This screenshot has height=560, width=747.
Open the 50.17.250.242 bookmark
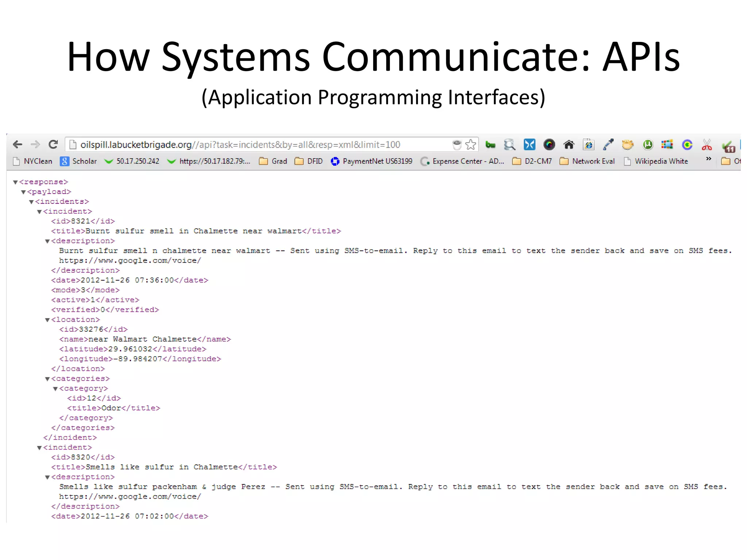[x=132, y=161]
